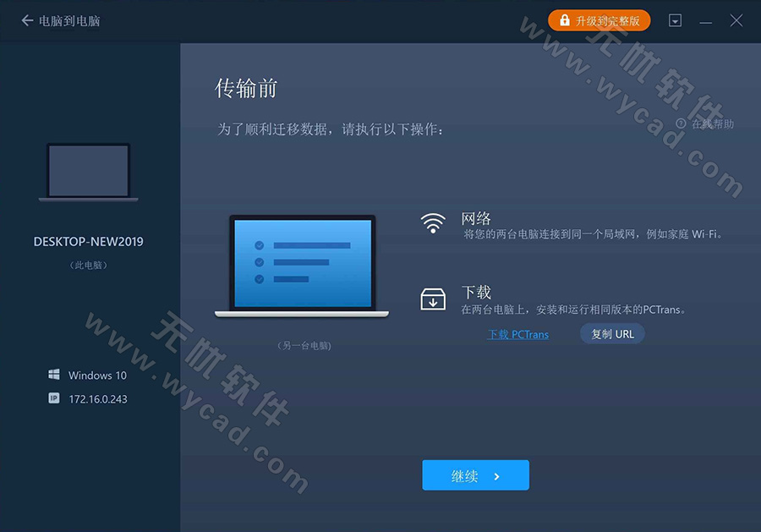Open the title bar dropdown menu
The image size is (761, 532).
(x=675, y=20)
